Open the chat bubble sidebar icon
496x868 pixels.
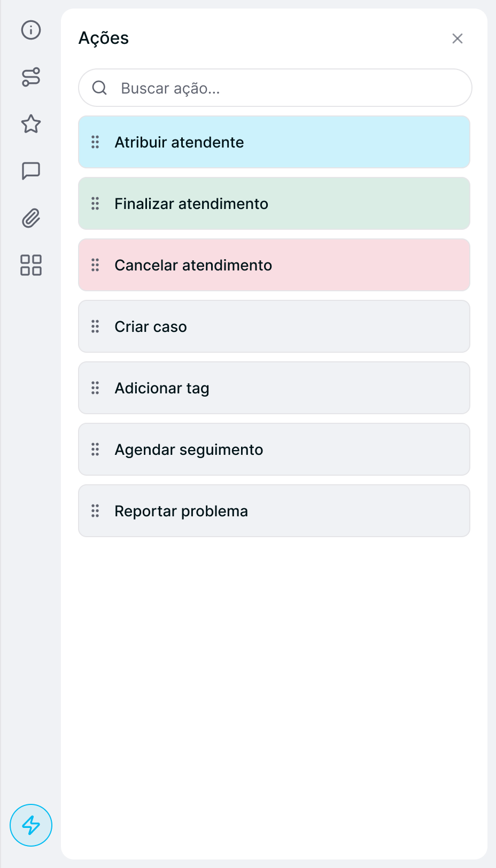pos(31,171)
